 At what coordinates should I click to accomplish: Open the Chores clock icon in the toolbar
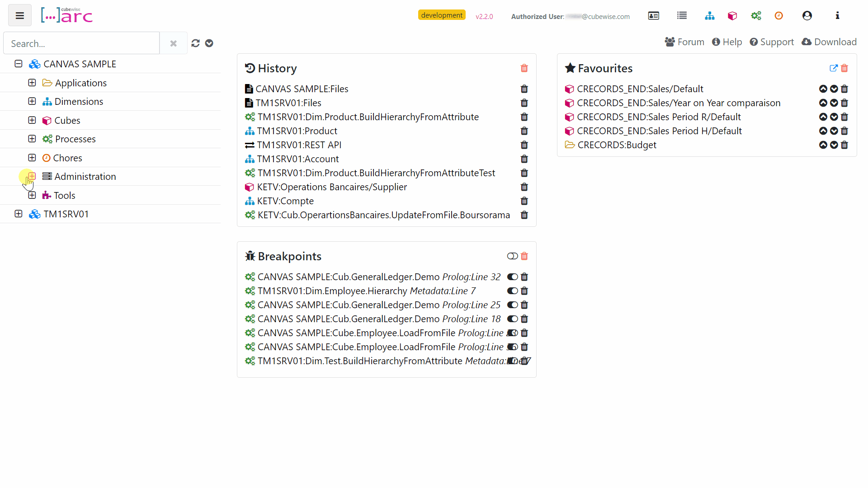[779, 16]
